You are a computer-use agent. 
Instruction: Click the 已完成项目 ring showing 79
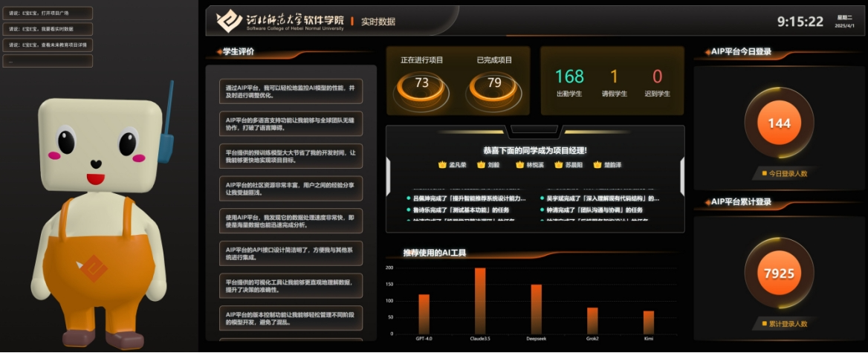(494, 84)
